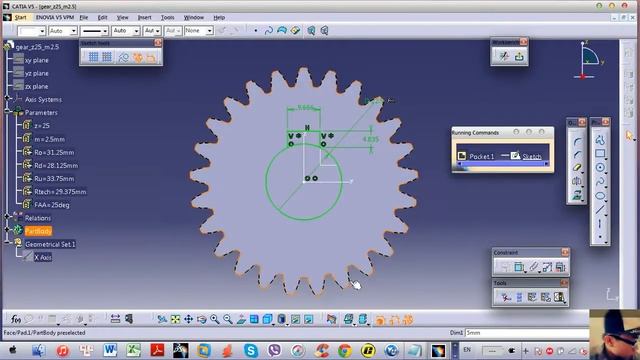
Task: Select the Line tool
Action: click(x=600, y=210)
